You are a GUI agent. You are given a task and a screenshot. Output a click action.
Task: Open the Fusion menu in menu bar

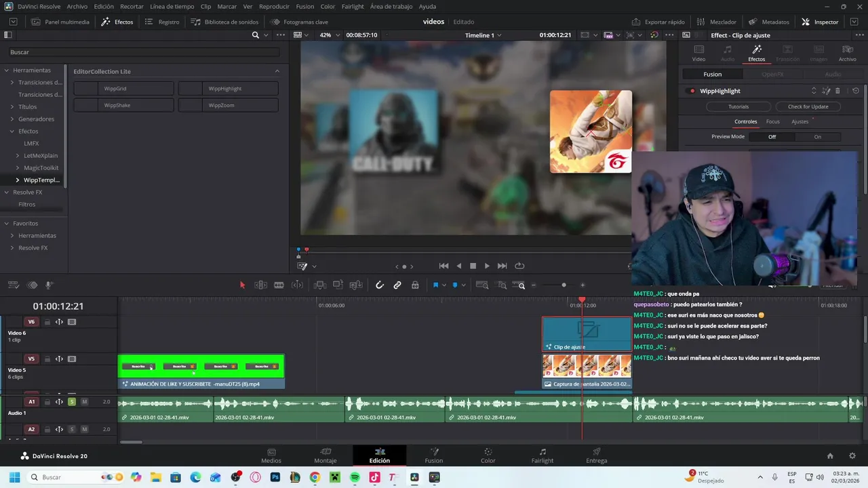click(x=304, y=7)
